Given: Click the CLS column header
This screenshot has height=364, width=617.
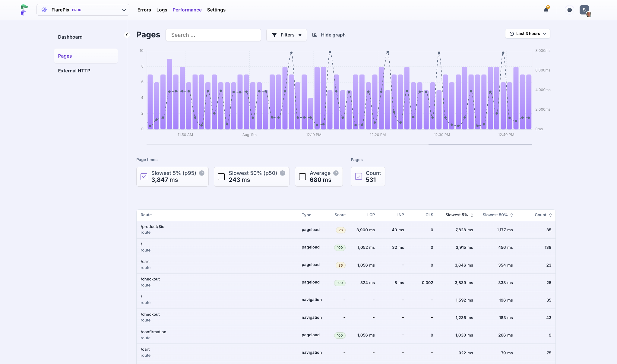Looking at the screenshot, I should pos(429,215).
